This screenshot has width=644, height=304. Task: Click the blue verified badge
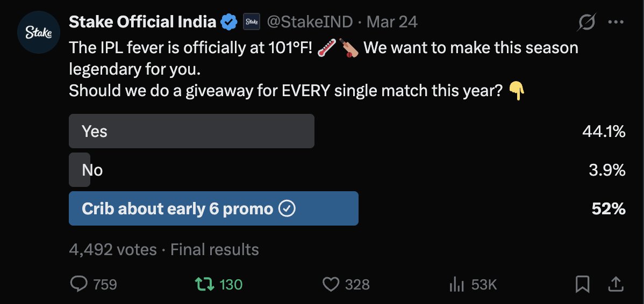229,21
